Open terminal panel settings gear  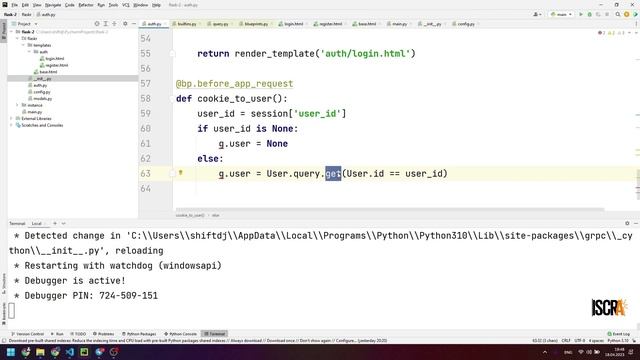click(x=627, y=224)
